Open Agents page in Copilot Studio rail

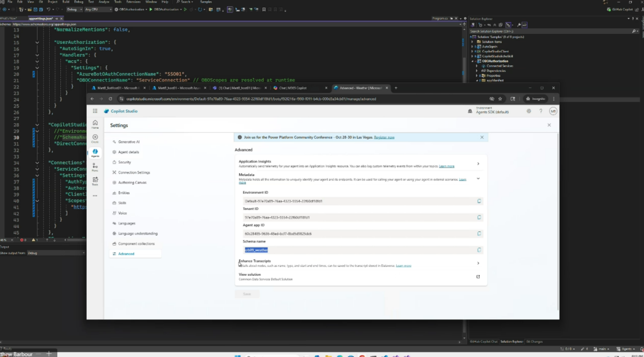95,153
